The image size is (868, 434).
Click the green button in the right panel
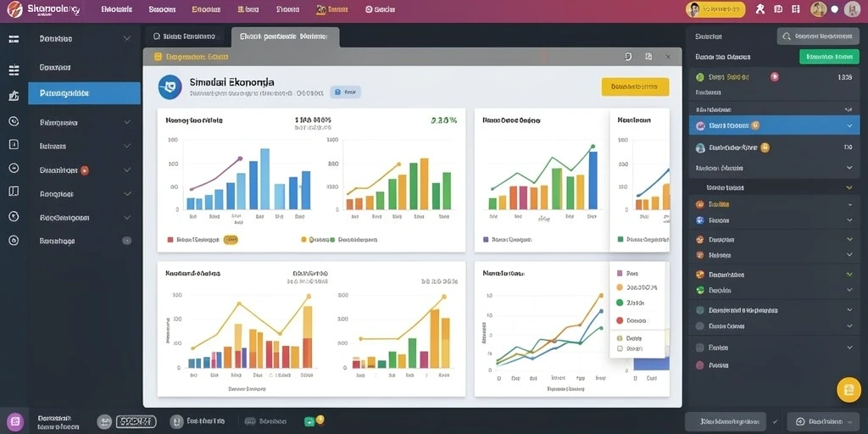(829, 57)
